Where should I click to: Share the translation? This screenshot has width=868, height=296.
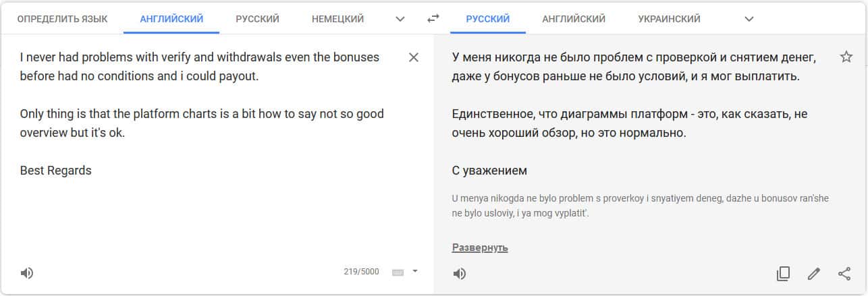point(844,273)
